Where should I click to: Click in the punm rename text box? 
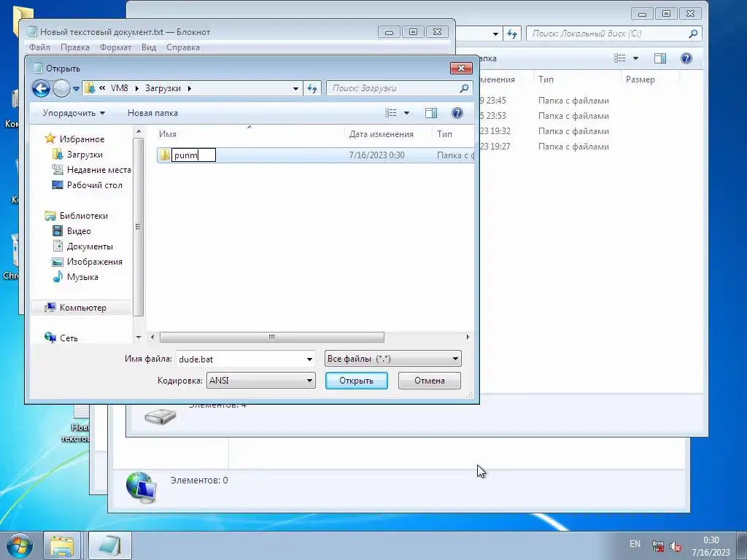pyautogui.click(x=193, y=155)
